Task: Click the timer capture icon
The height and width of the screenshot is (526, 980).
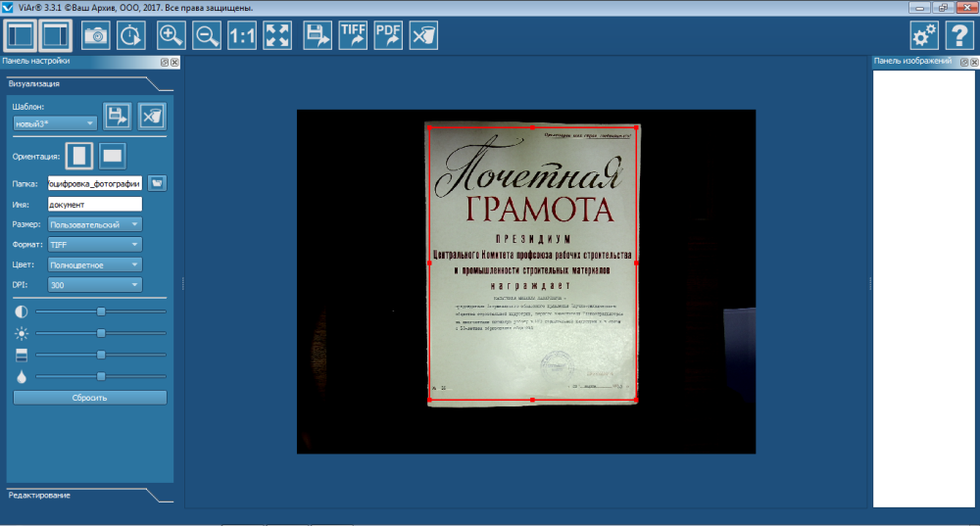Action: coord(130,35)
